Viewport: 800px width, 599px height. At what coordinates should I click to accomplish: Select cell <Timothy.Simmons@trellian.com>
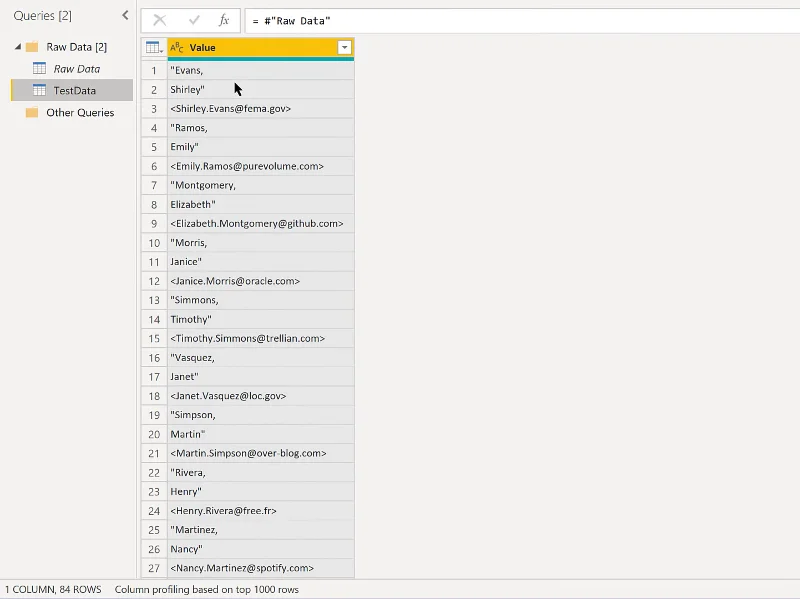261,338
